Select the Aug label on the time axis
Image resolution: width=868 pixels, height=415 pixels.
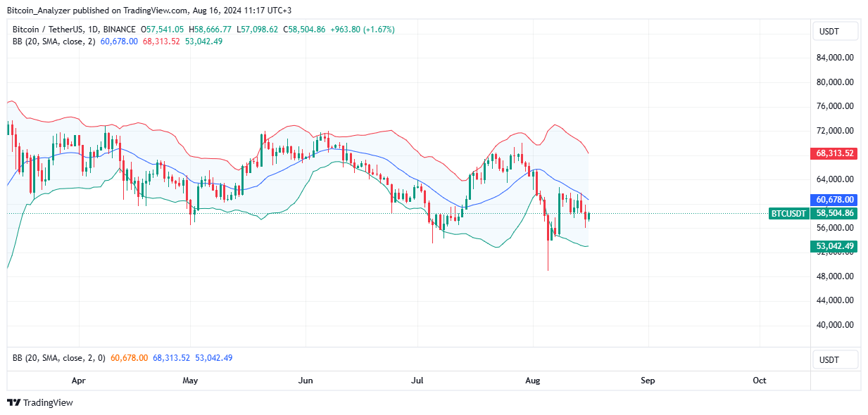[532, 380]
